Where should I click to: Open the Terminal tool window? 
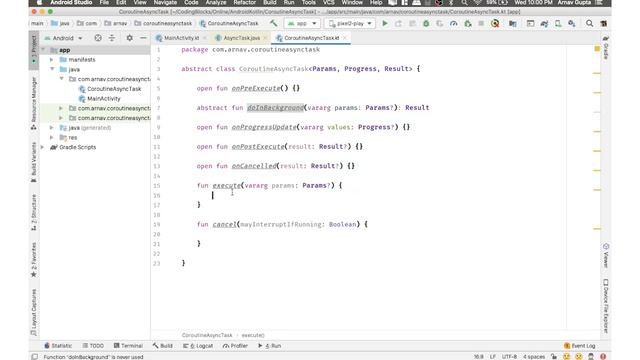coord(128,346)
